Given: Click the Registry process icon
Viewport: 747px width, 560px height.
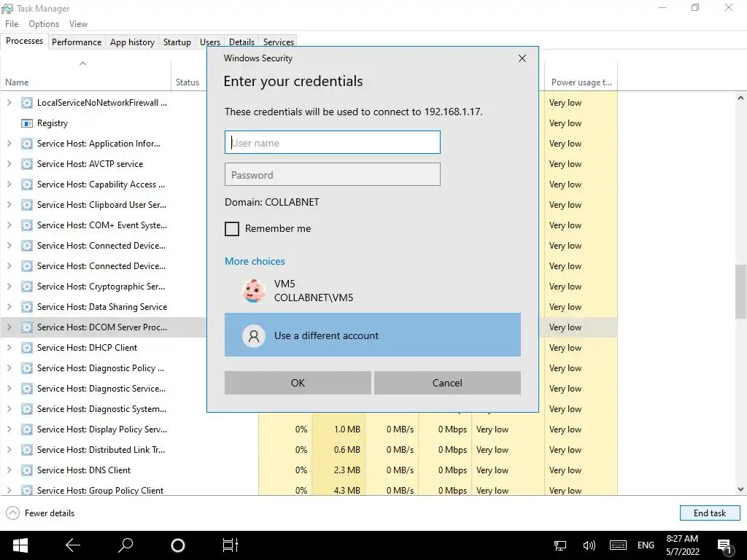Looking at the screenshot, I should pos(27,123).
